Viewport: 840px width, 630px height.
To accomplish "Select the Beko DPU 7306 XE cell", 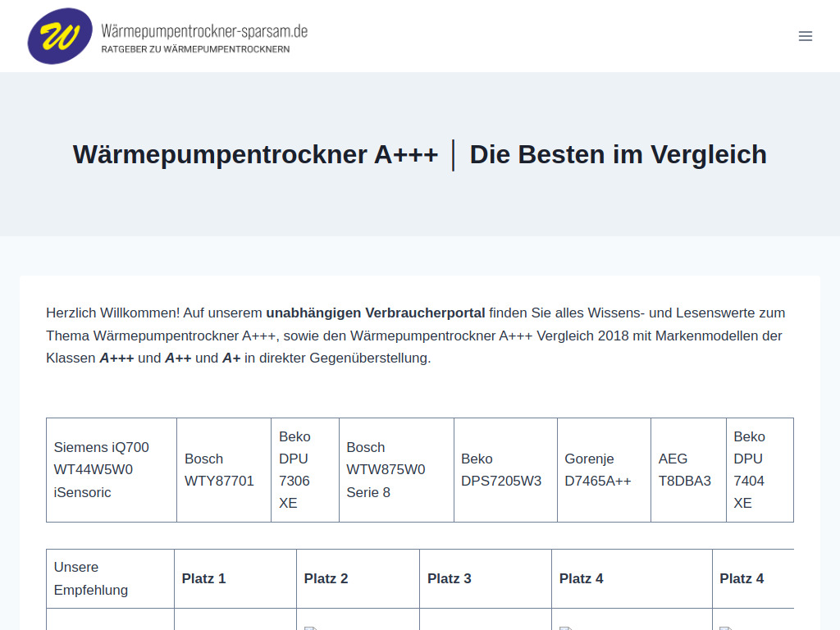I will click(304, 470).
